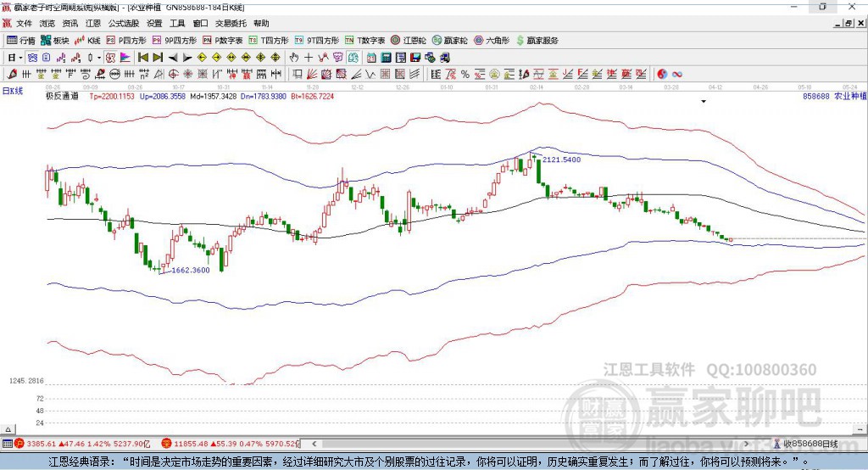Launch the 赢家轮 wheel tool

tap(449, 41)
